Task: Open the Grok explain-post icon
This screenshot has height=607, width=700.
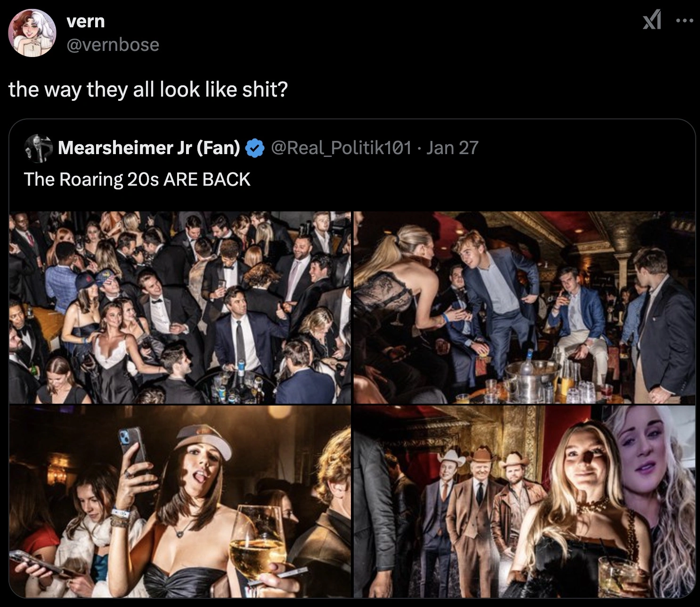Action: click(652, 22)
